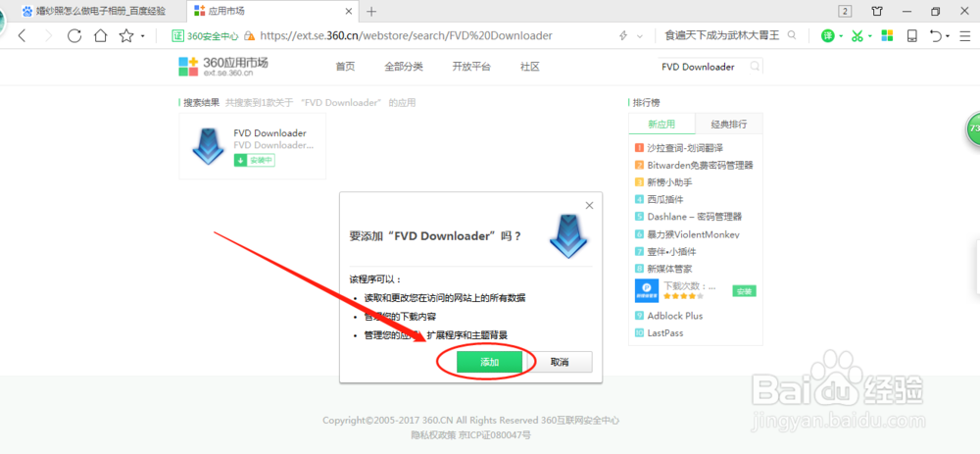Select the 应用市场 tab
The image size is (980, 454).
271,11
